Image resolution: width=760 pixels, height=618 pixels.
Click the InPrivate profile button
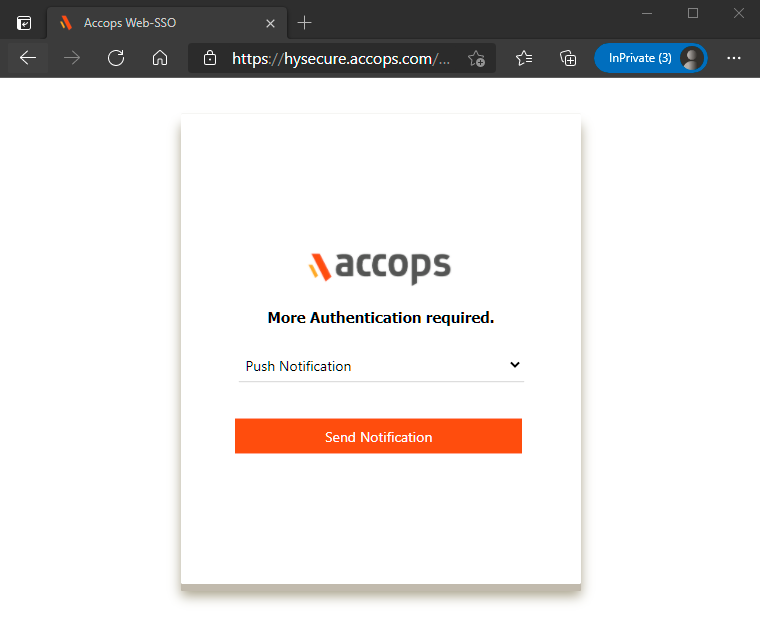[651, 58]
